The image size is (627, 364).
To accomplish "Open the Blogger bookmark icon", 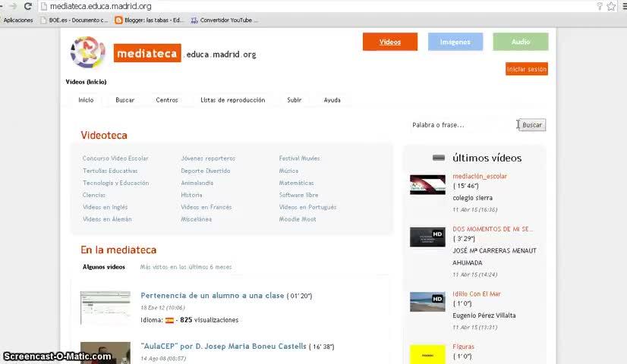I will (x=118, y=20).
